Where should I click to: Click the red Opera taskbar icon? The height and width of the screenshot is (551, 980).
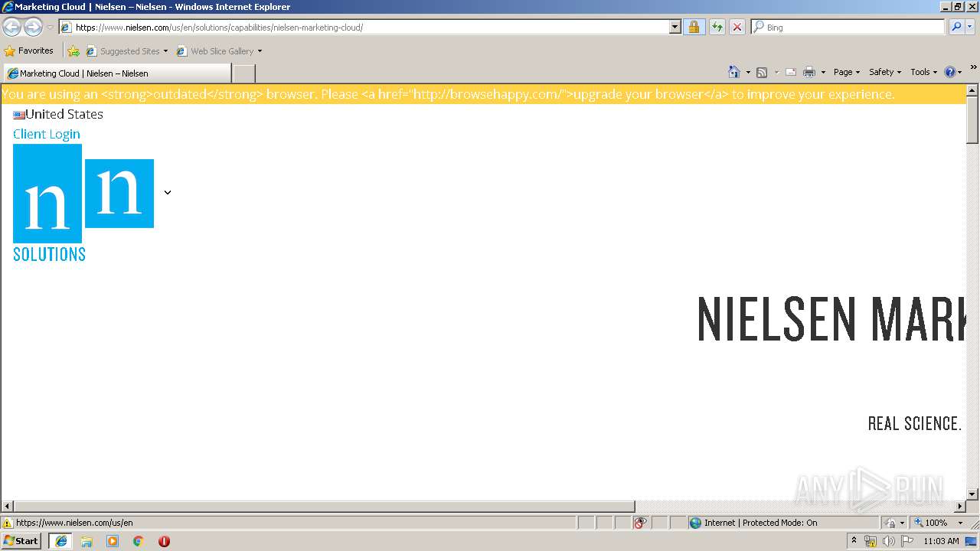click(164, 541)
